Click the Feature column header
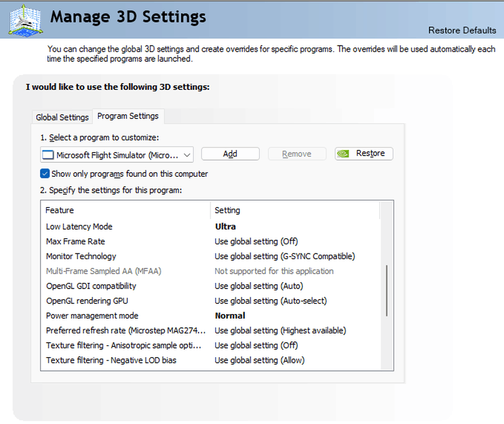Viewport: 504px width, 424px height. tap(126, 210)
